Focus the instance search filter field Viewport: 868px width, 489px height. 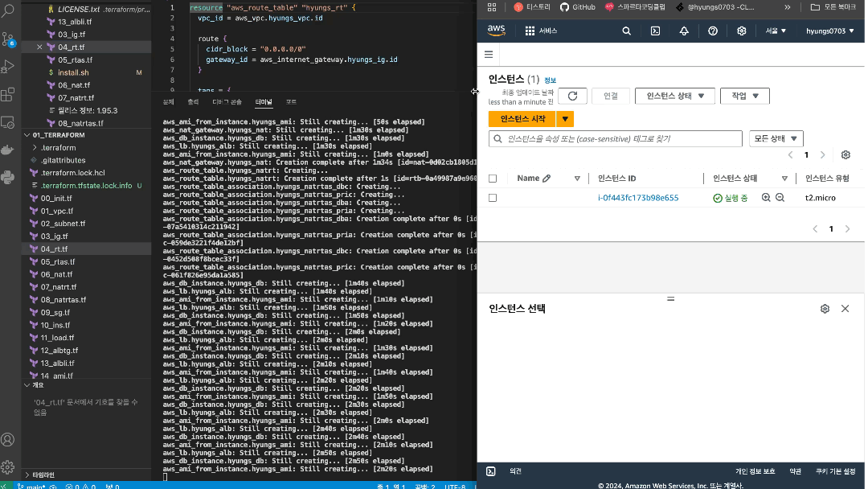[615, 138]
